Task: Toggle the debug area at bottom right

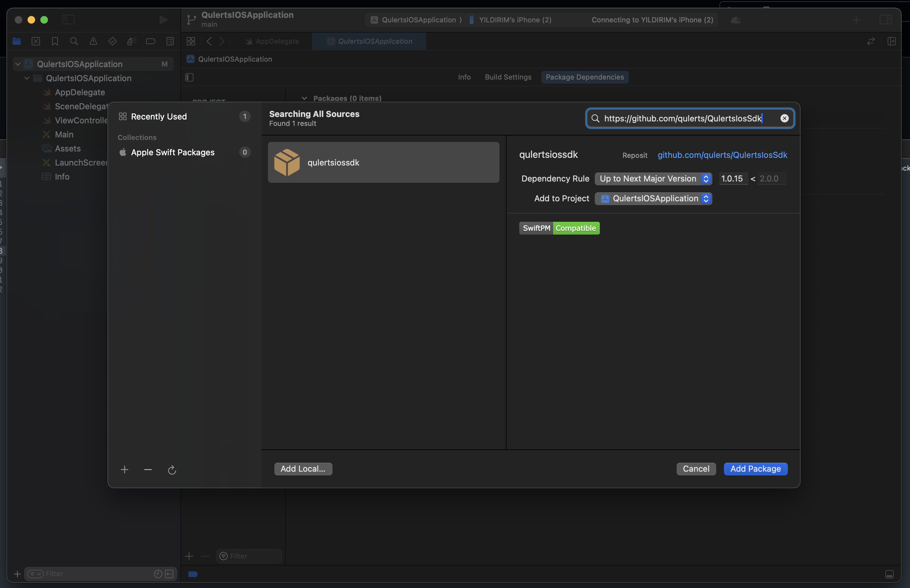Action: 889,574
